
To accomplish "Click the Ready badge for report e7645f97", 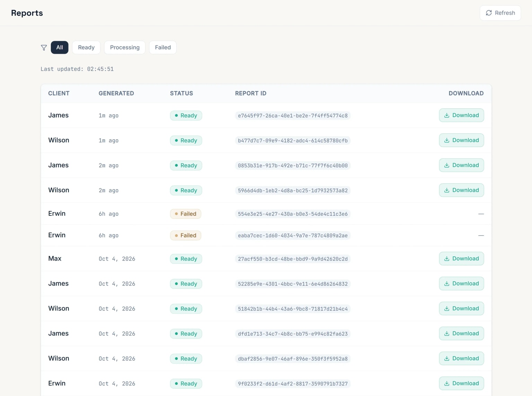I will [x=186, y=115].
